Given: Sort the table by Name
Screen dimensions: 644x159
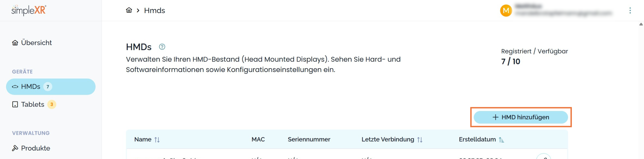Looking at the screenshot, I should 157,140.
